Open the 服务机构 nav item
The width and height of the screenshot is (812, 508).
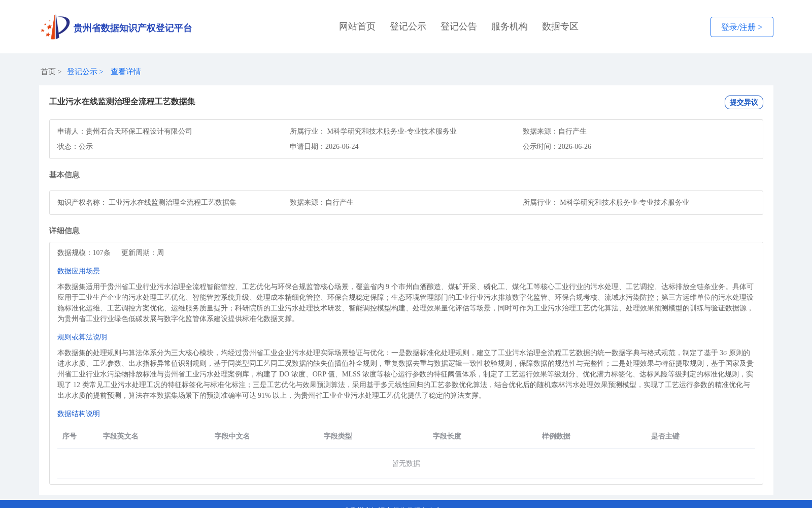pyautogui.click(x=510, y=26)
